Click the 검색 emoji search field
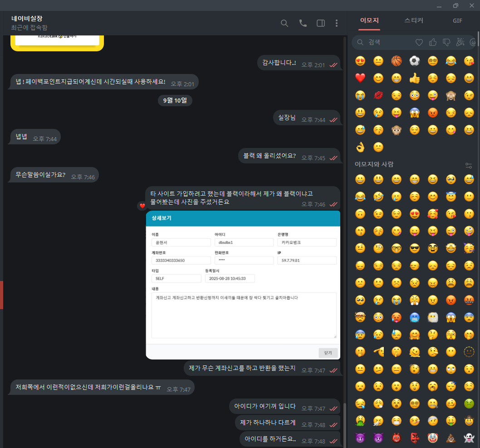The image size is (480, 448). [x=386, y=42]
